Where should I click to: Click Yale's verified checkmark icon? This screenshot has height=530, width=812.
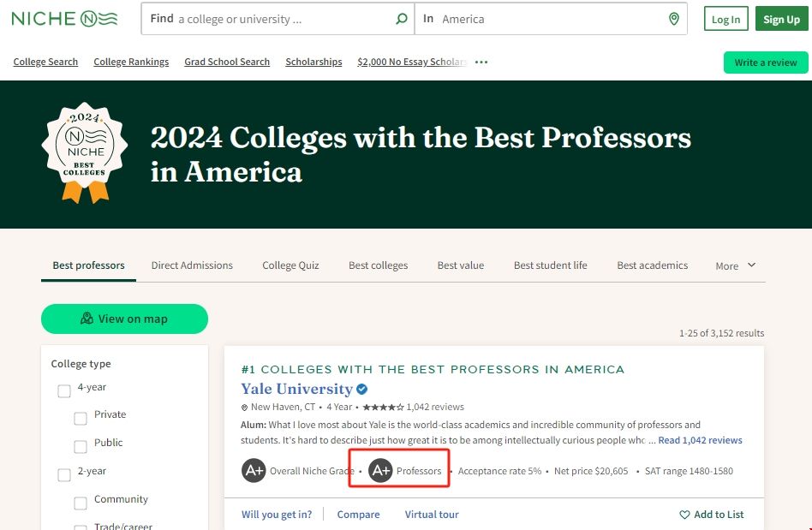(x=362, y=390)
